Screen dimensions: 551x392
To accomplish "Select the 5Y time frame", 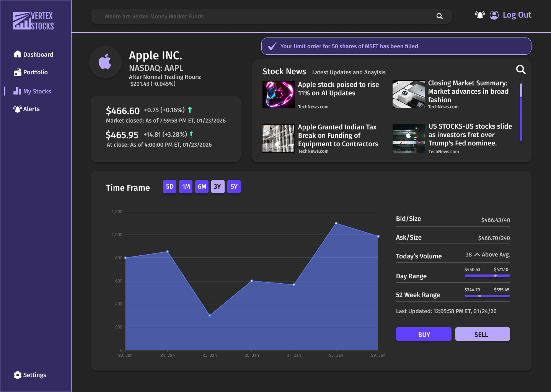I will pos(234,187).
